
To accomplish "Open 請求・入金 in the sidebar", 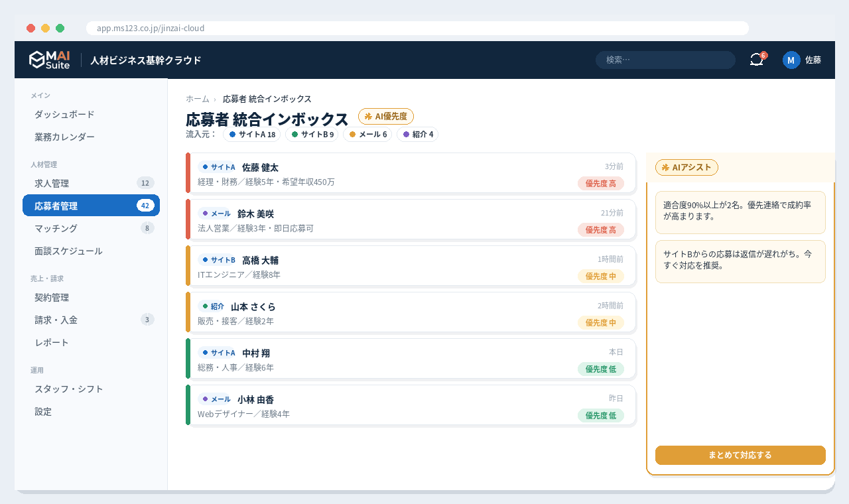I will (x=91, y=320).
